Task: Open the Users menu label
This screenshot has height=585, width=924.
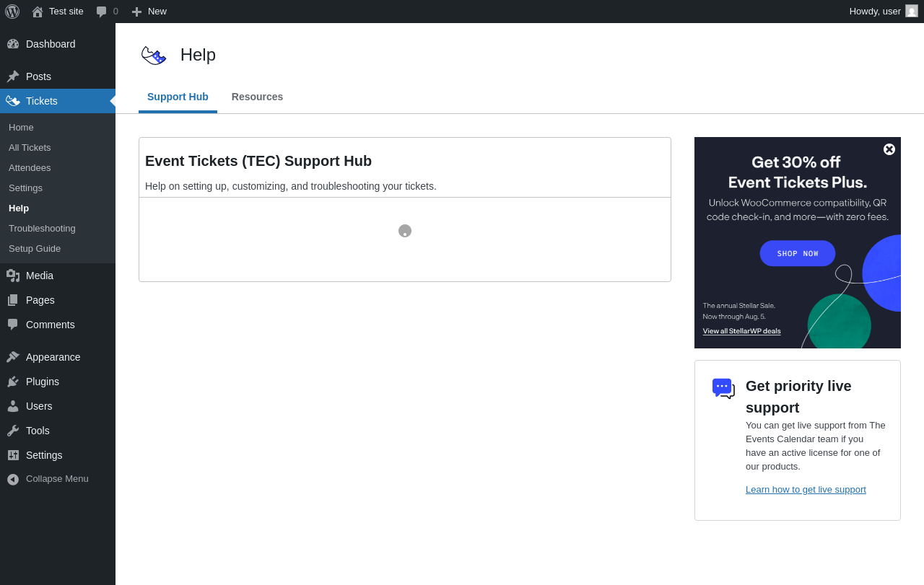Action: 39,406
